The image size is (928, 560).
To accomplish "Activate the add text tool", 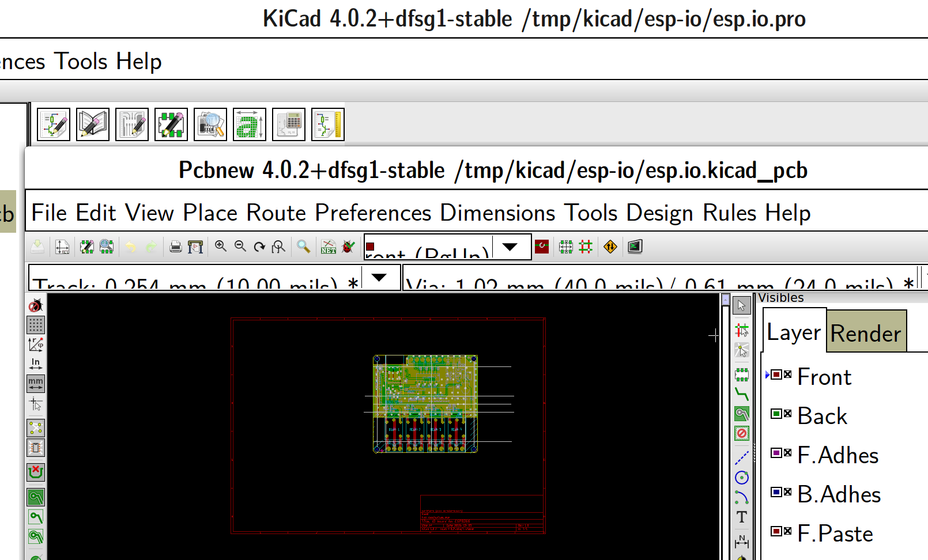I will tap(742, 517).
